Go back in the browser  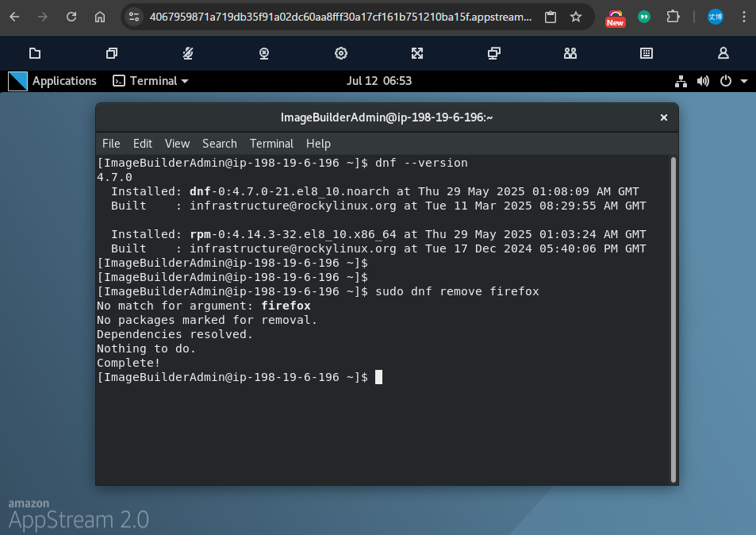click(x=14, y=17)
